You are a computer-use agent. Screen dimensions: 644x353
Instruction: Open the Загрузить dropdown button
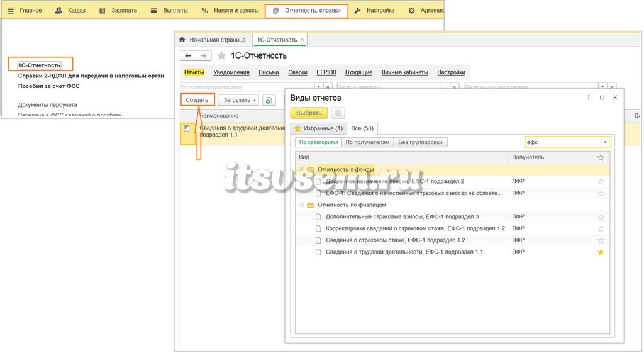coord(240,100)
